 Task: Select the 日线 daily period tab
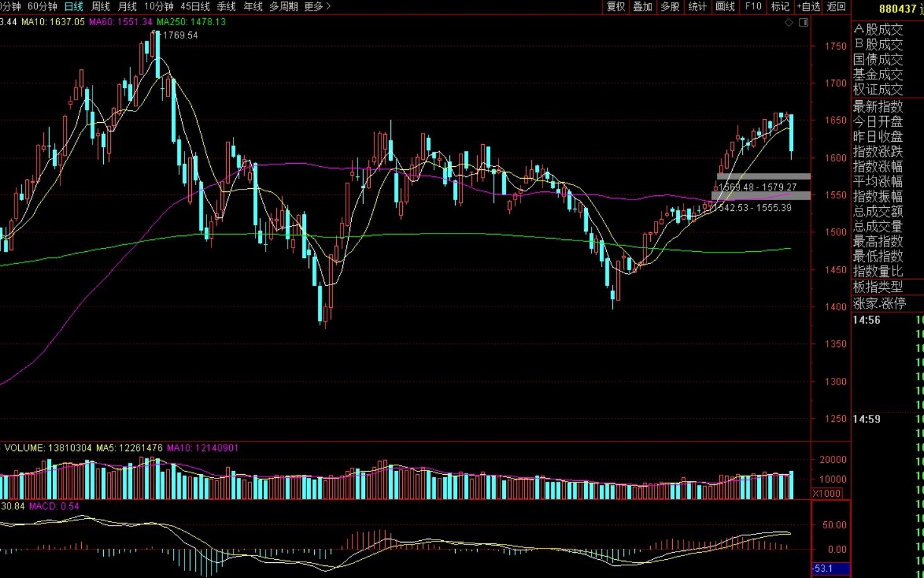(x=74, y=6)
